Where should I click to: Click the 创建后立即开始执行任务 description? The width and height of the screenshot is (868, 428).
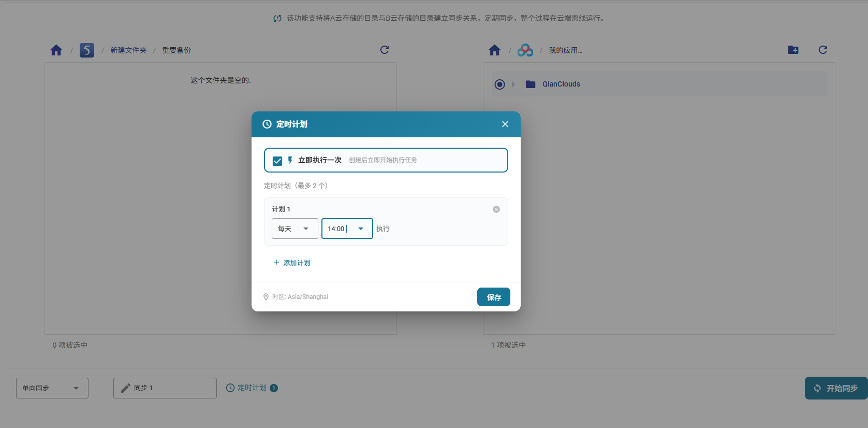383,160
